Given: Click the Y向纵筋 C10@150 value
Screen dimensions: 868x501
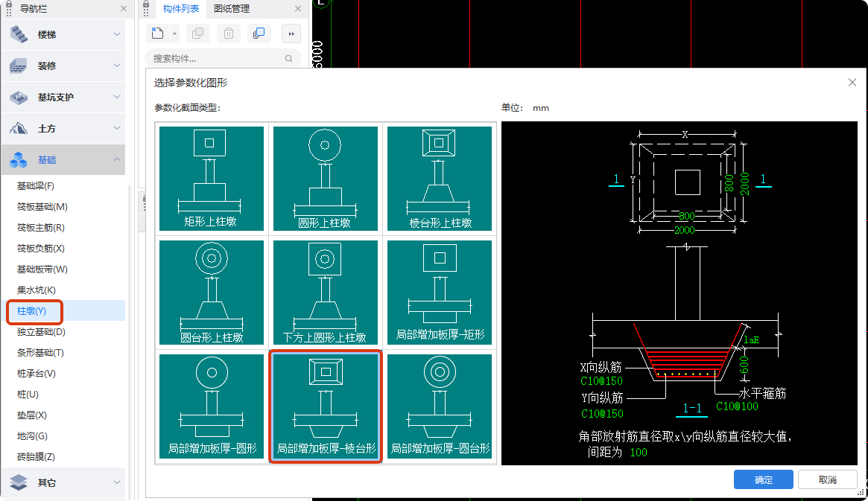Looking at the screenshot, I should [x=602, y=414].
